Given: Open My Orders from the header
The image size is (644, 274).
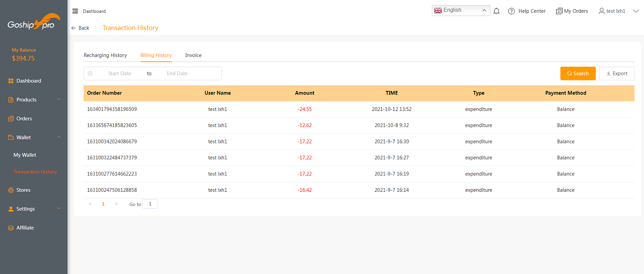Looking at the screenshot, I should point(572,11).
